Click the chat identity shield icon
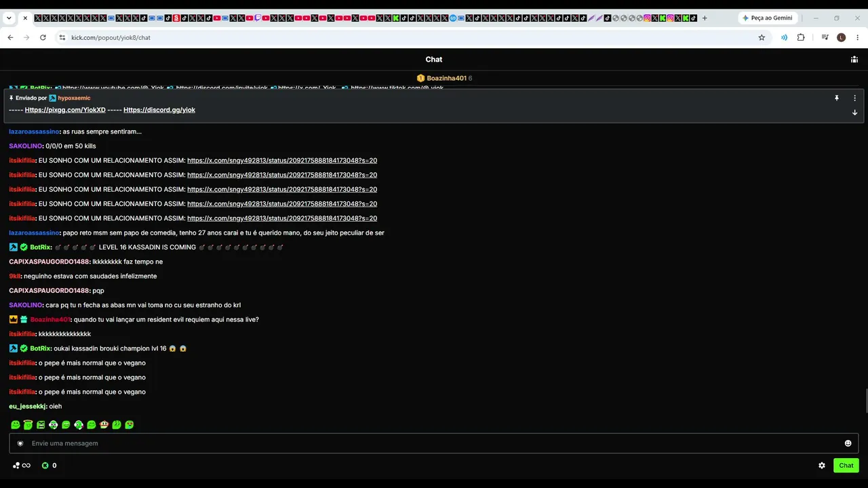 [20, 443]
